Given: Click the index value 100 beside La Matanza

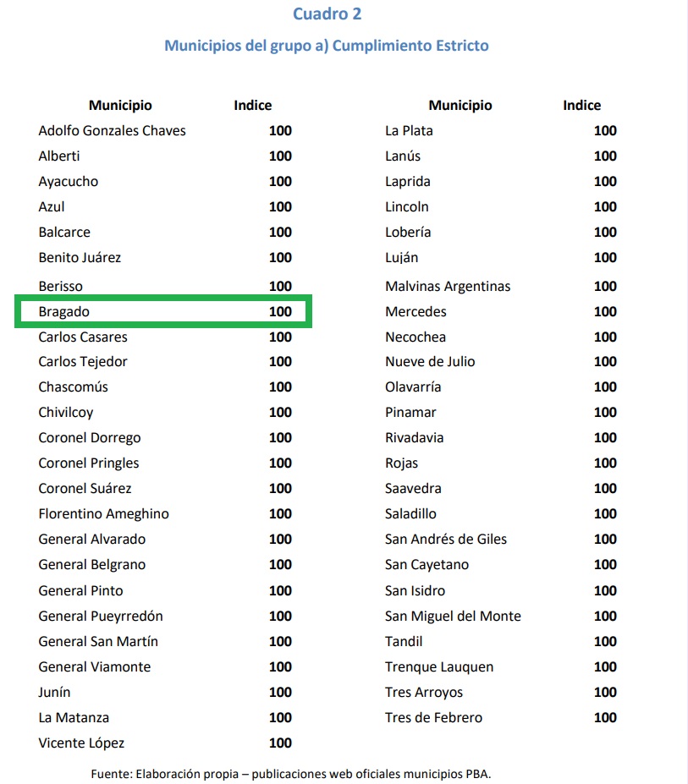Looking at the screenshot, I should pyautogui.click(x=280, y=717).
